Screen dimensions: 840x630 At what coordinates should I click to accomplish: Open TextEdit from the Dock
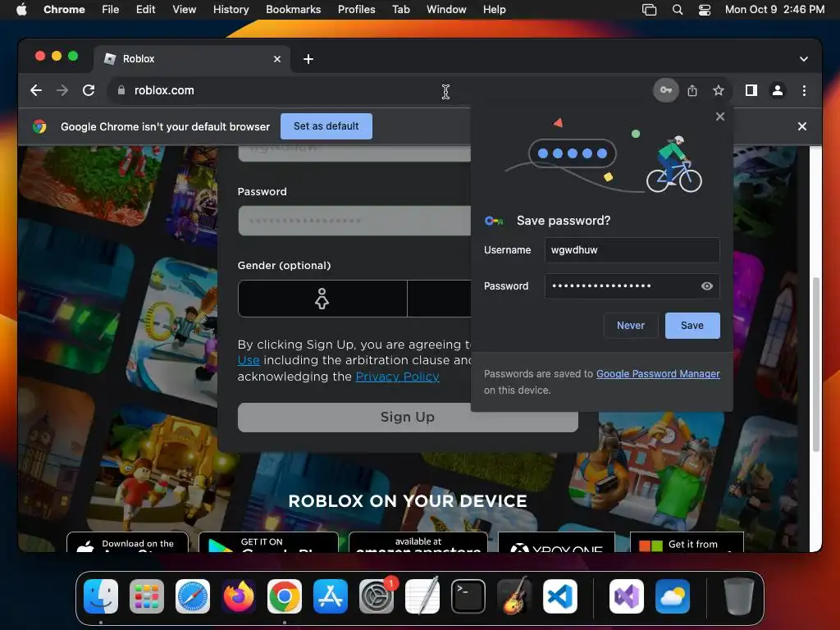422,596
